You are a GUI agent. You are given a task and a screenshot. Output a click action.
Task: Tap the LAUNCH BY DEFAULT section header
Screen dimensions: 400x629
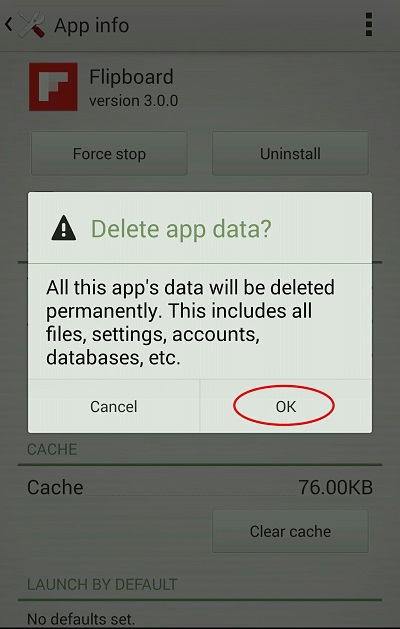pos(102,584)
